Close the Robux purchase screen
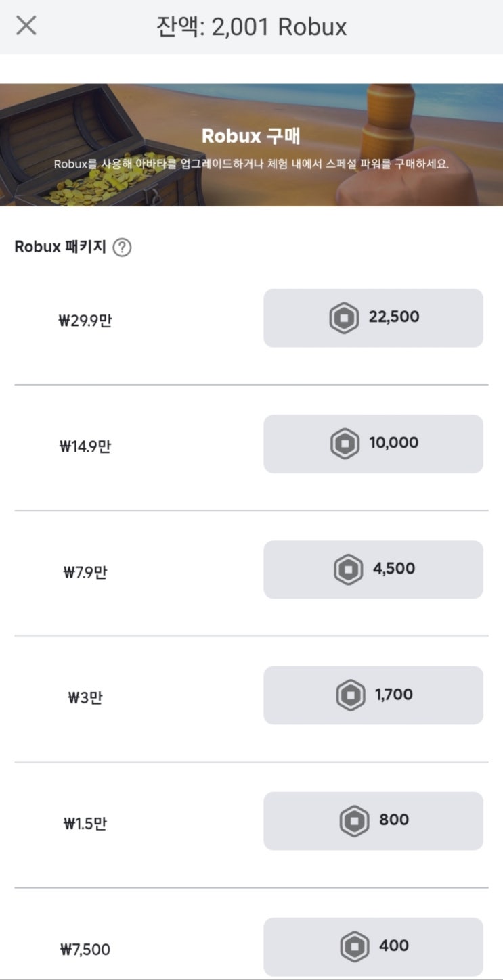Screen dimensions: 503x980 click(26, 26)
